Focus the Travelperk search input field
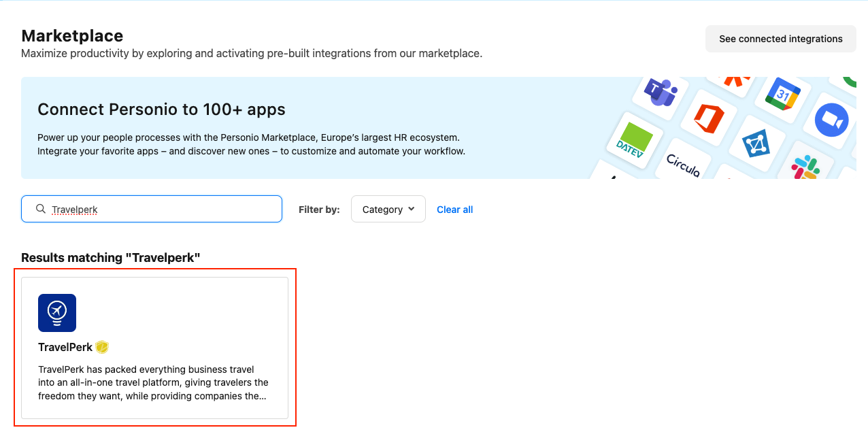Viewport: 868px width, 432px height. click(152, 209)
